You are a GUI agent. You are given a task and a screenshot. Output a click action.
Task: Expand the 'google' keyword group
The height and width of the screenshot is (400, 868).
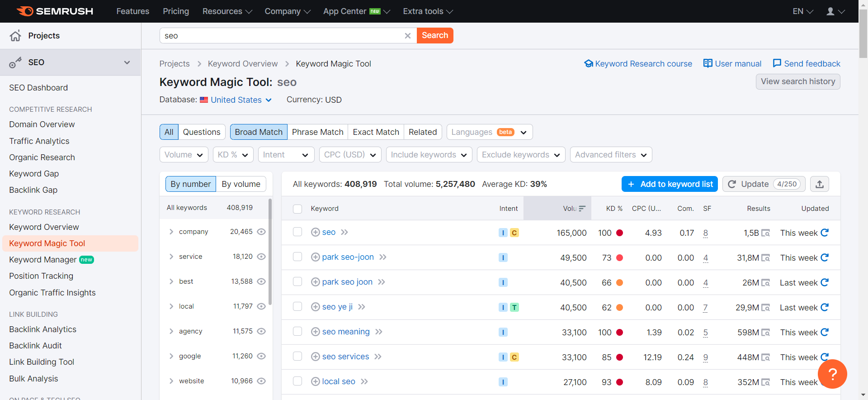(171, 356)
